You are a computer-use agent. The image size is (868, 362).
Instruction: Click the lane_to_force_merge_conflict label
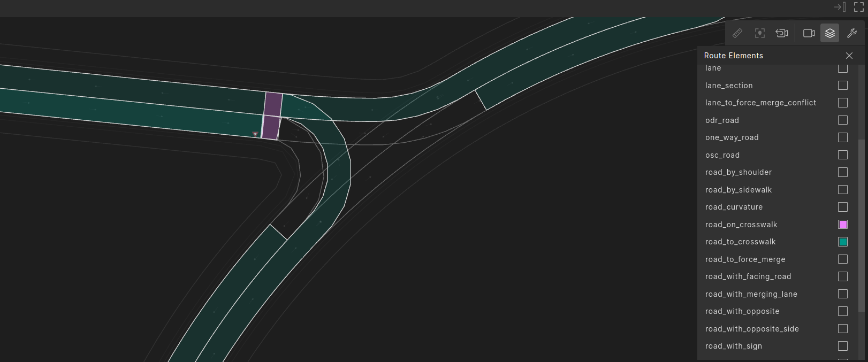pyautogui.click(x=760, y=103)
